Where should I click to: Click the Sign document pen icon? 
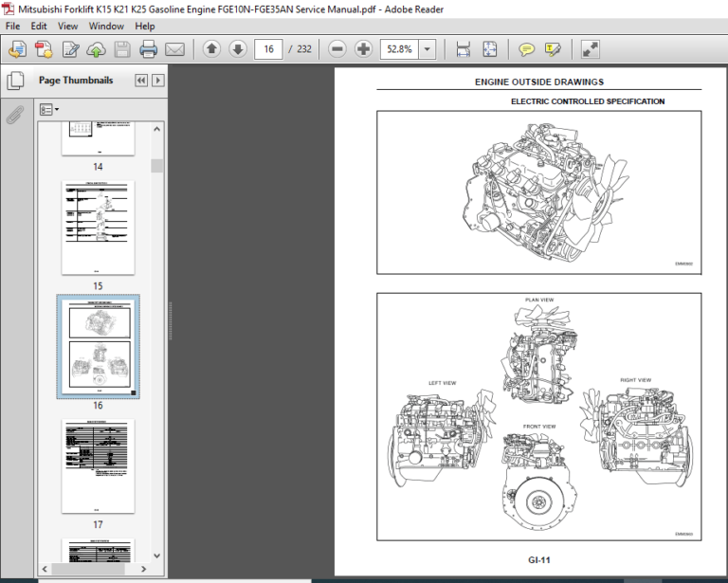[70, 49]
